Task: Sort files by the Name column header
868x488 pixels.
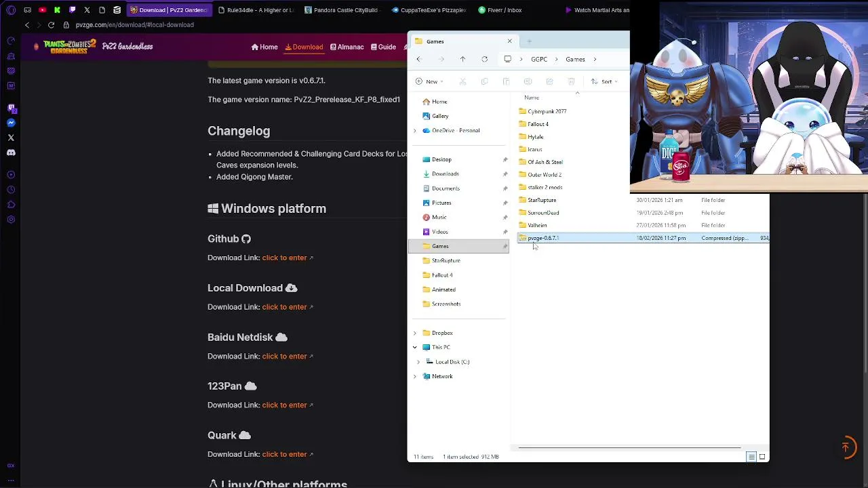Action: click(x=532, y=98)
